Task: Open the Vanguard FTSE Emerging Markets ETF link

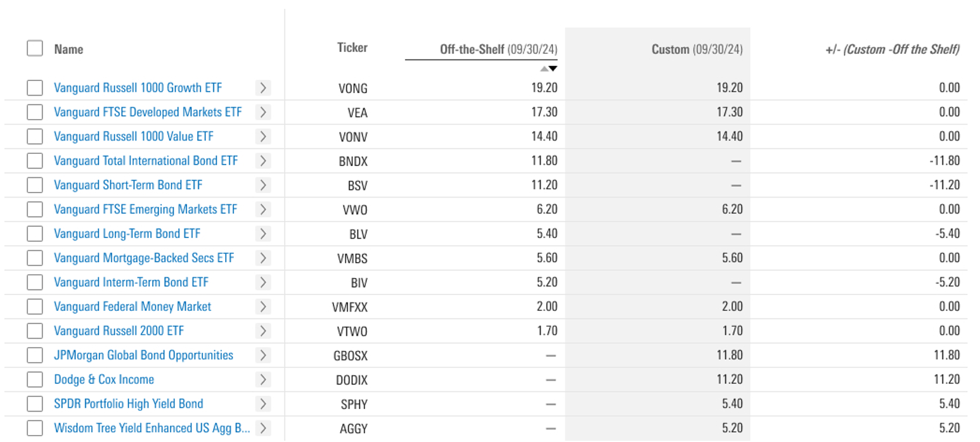Action: point(145,210)
